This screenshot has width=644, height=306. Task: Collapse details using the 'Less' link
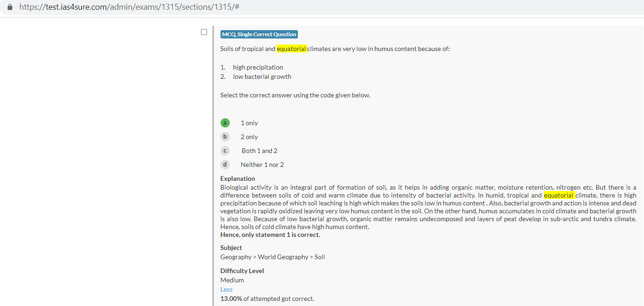[226, 289]
